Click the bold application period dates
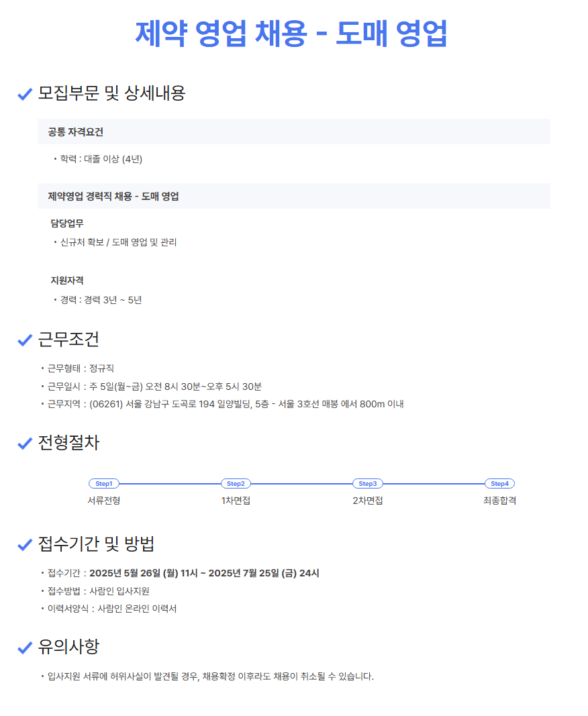The width and height of the screenshot is (588, 716). tap(204, 573)
